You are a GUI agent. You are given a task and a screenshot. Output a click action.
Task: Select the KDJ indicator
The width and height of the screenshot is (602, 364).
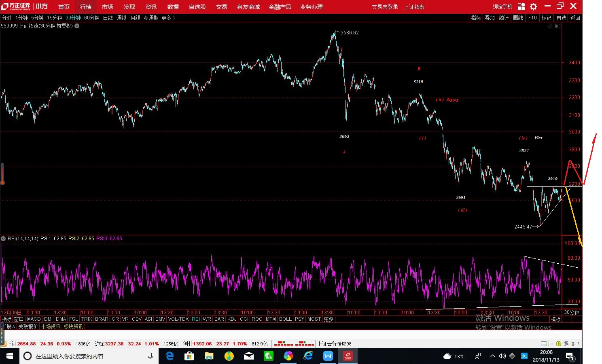232,319
